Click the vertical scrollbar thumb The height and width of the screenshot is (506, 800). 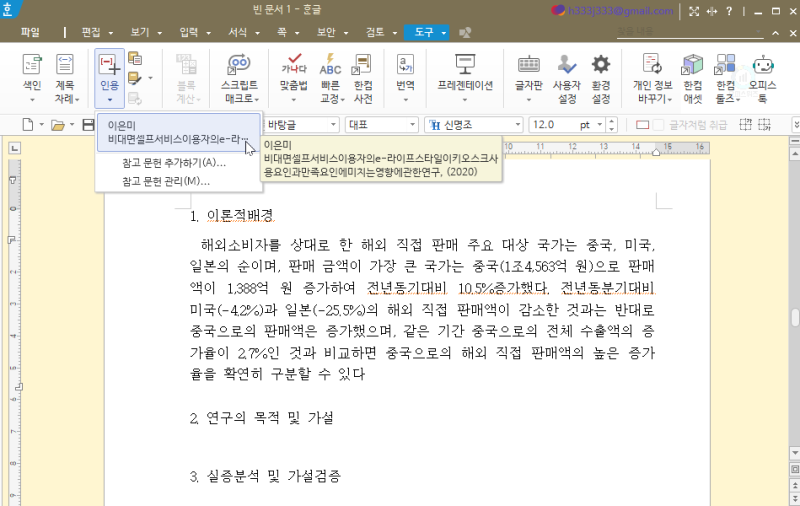click(x=794, y=317)
